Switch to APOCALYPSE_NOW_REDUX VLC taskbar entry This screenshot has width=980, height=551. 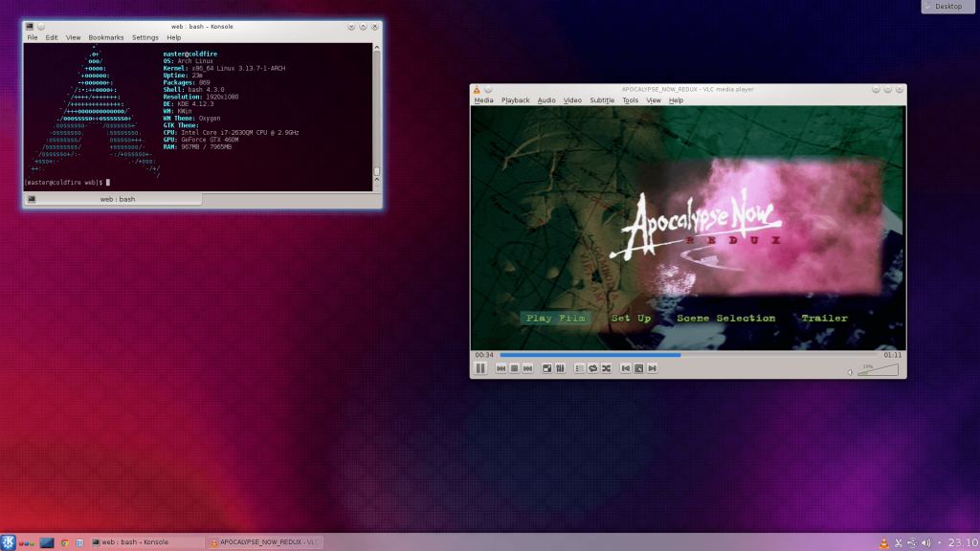[x=265, y=542]
